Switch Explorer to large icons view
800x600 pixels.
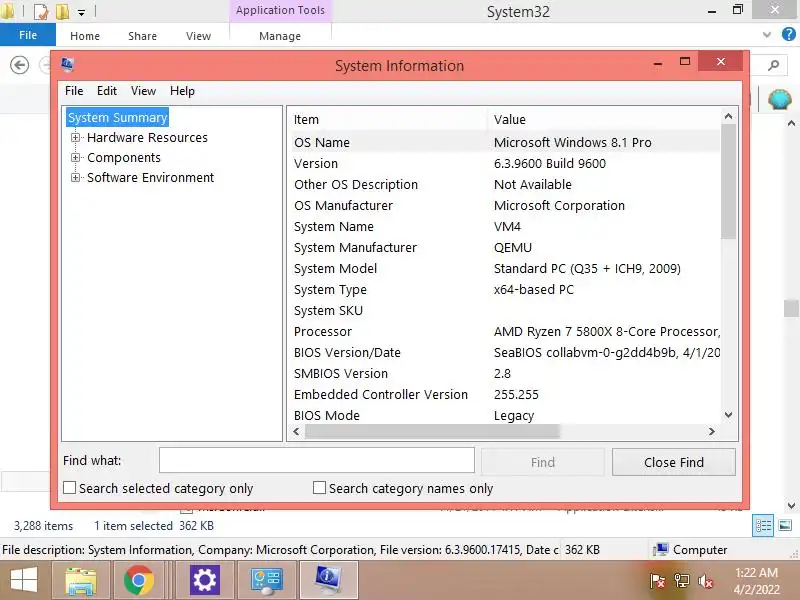pos(785,526)
